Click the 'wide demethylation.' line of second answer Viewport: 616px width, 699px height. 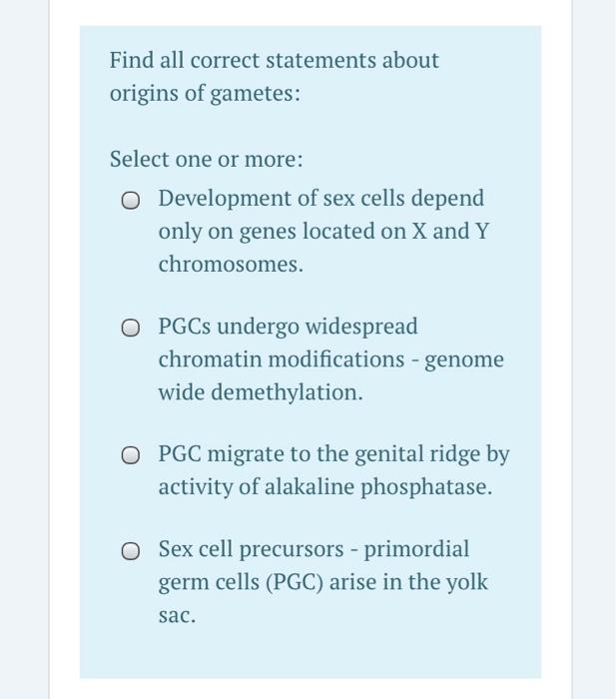(261, 392)
